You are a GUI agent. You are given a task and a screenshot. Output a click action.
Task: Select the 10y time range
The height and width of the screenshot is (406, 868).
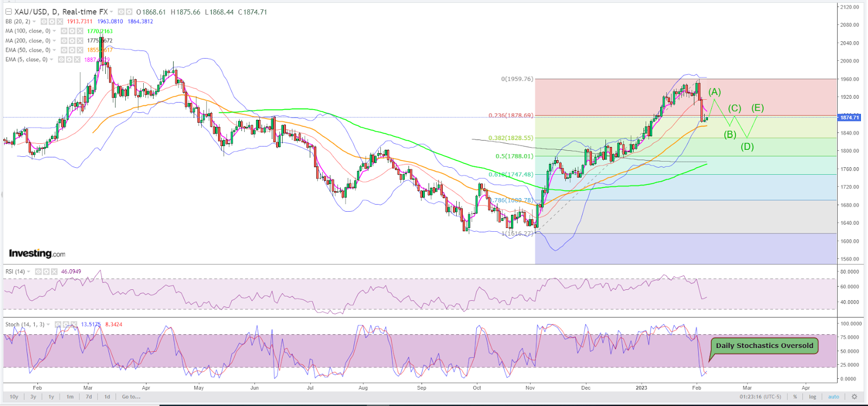(14, 397)
